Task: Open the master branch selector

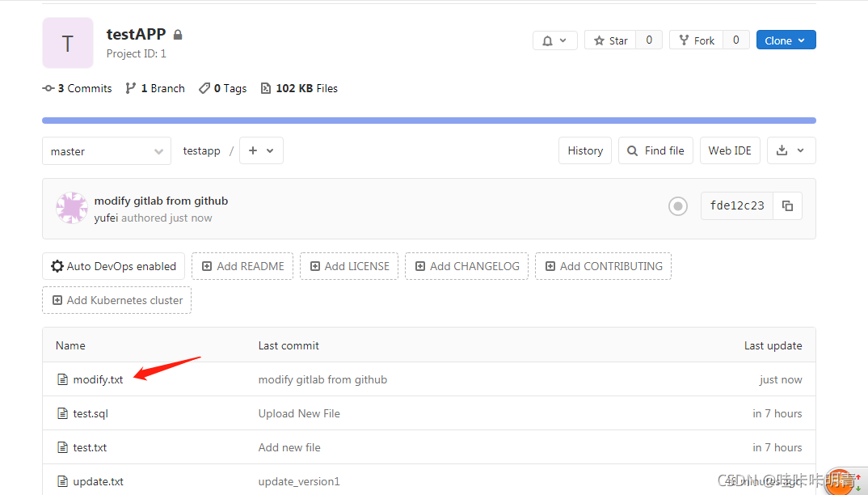Action: 107,151
